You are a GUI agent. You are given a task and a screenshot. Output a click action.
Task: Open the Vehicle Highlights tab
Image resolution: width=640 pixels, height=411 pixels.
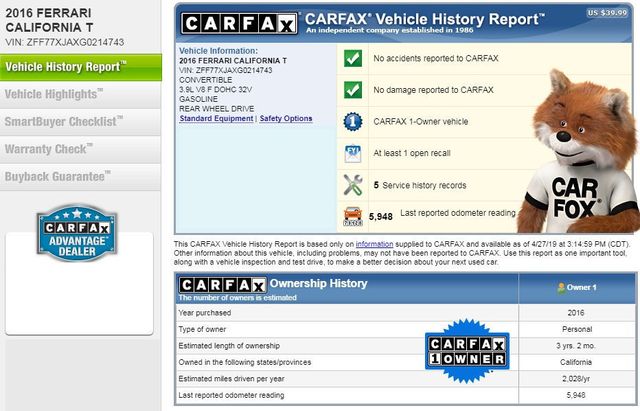[x=54, y=94]
